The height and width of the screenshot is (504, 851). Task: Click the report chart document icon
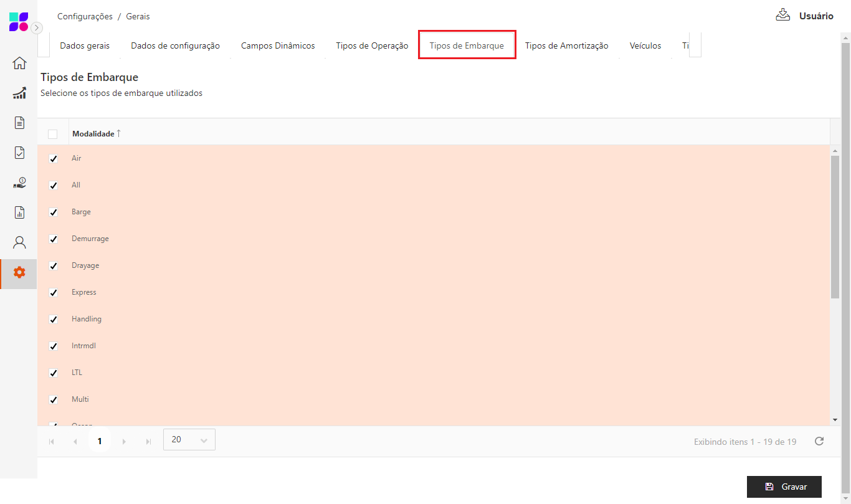pyautogui.click(x=19, y=212)
